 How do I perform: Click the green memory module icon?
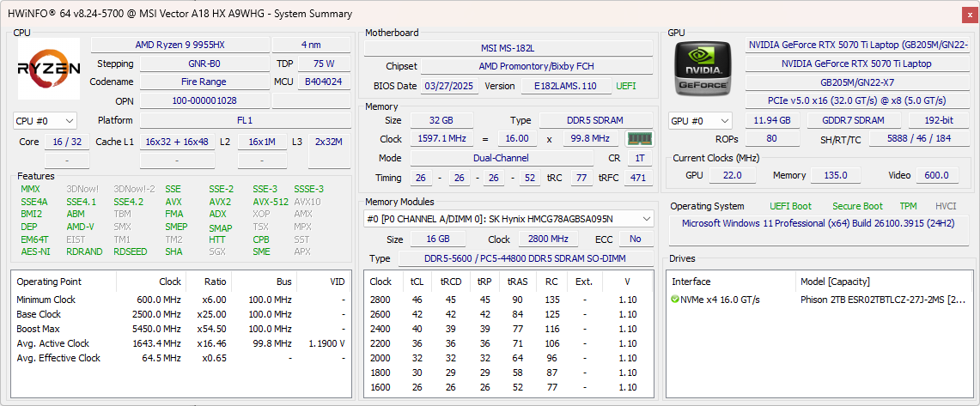[638, 139]
